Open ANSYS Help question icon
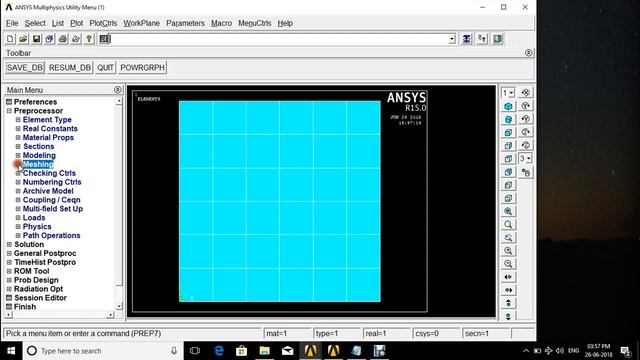Screen dimensions: 640x360 (x=89, y=39)
